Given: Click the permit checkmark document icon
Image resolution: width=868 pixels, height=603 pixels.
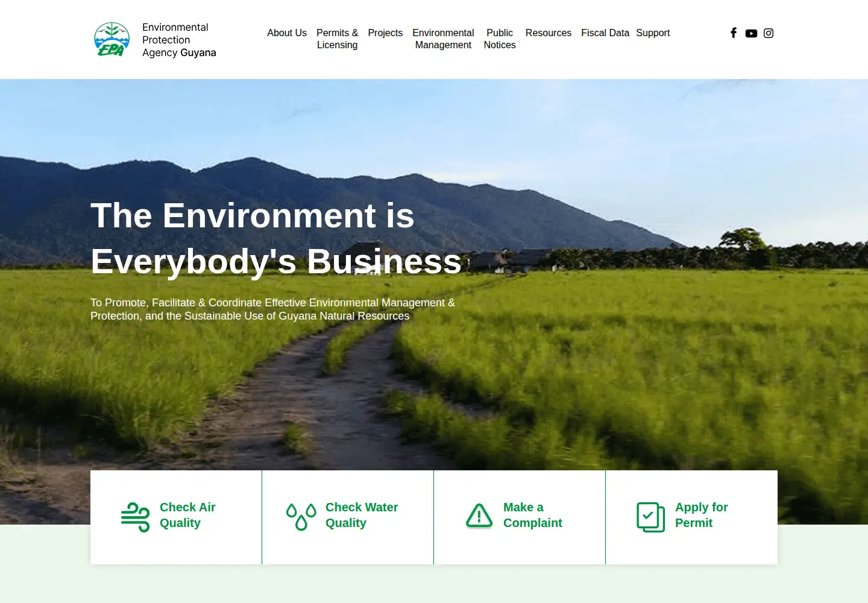Looking at the screenshot, I should point(651,517).
